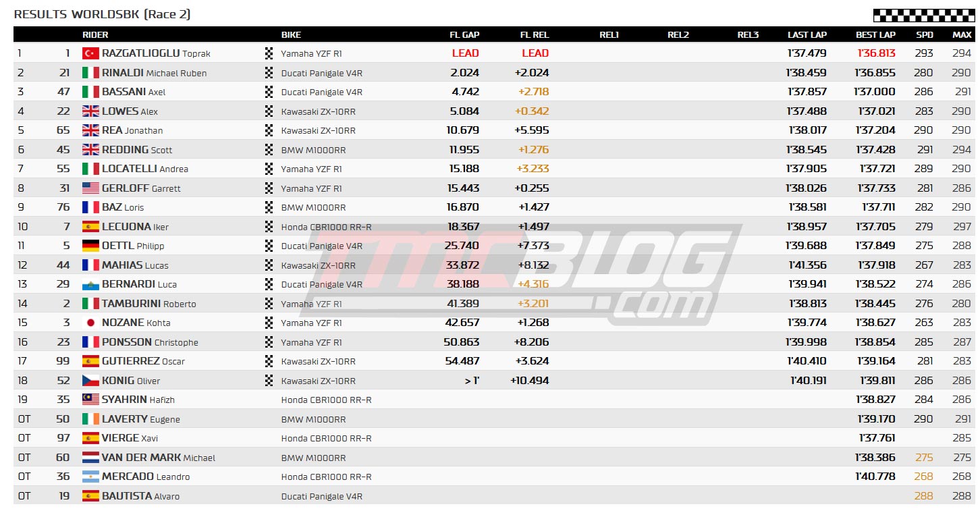
Task: Click the Turkish flag beside RAZGATLIOGLU Toprak
Action: [90, 53]
